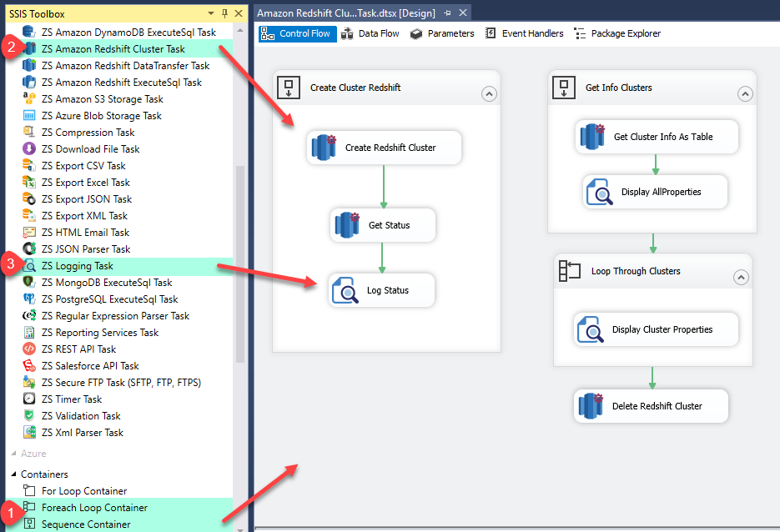This screenshot has width=780, height=532.
Task: Collapse the Loop Through Clusters container
Action: pyautogui.click(x=741, y=278)
